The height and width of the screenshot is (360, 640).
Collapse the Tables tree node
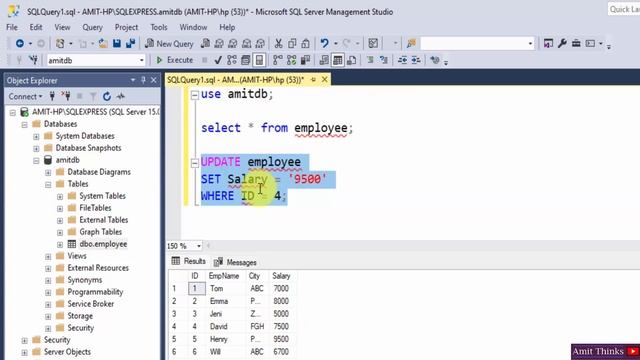tap(48, 184)
